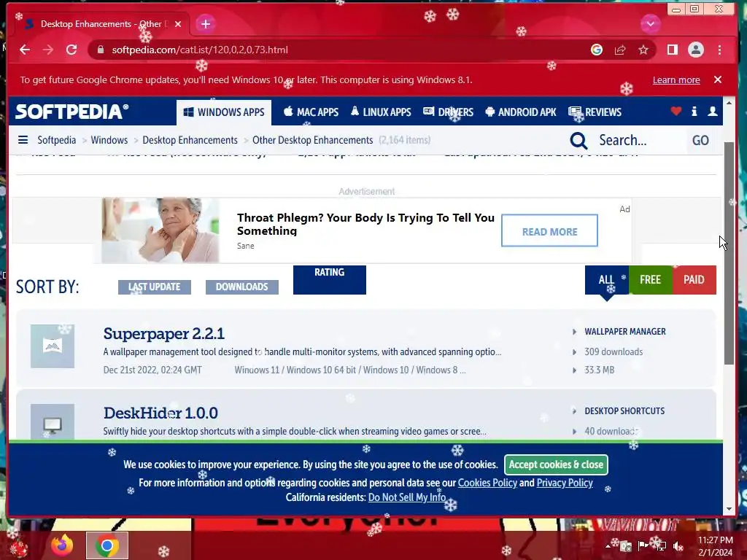
Task: Open DeskHider 1.0.0 title link
Action: 160,413
